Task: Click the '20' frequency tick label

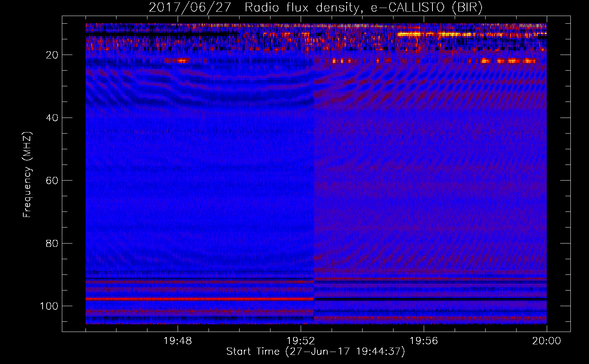Action: coord(52,55)
